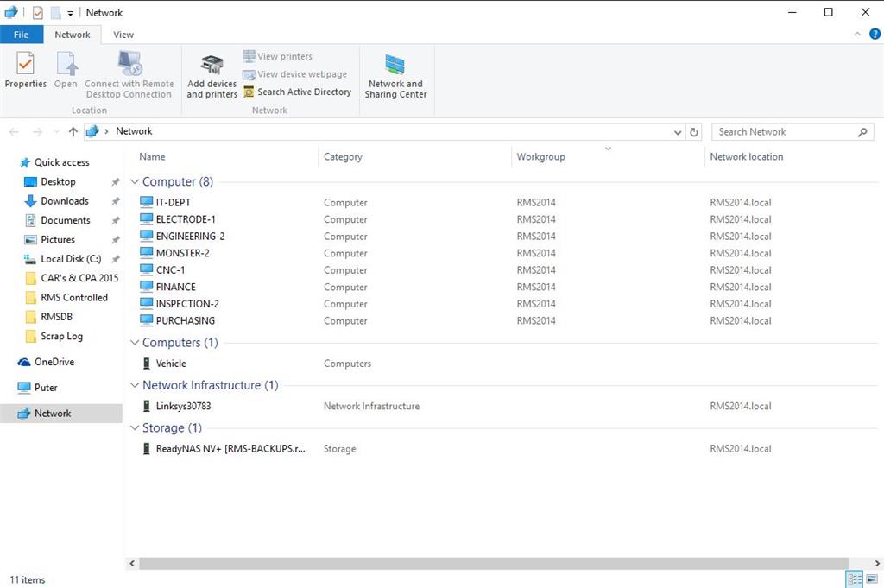Open Scrap Log folder in sidebar
Image resolution: width=884 pixels, height=588 pixels.
61,337
